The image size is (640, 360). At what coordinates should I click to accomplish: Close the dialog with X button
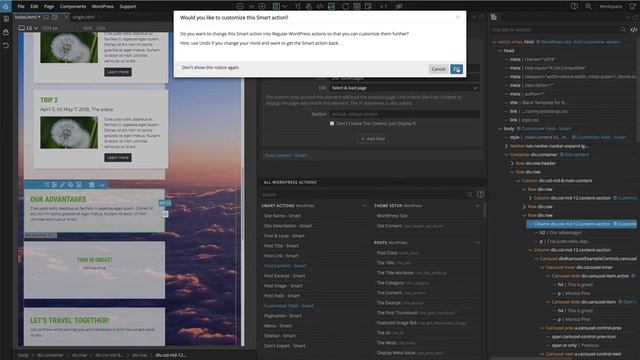coord(458,17)
